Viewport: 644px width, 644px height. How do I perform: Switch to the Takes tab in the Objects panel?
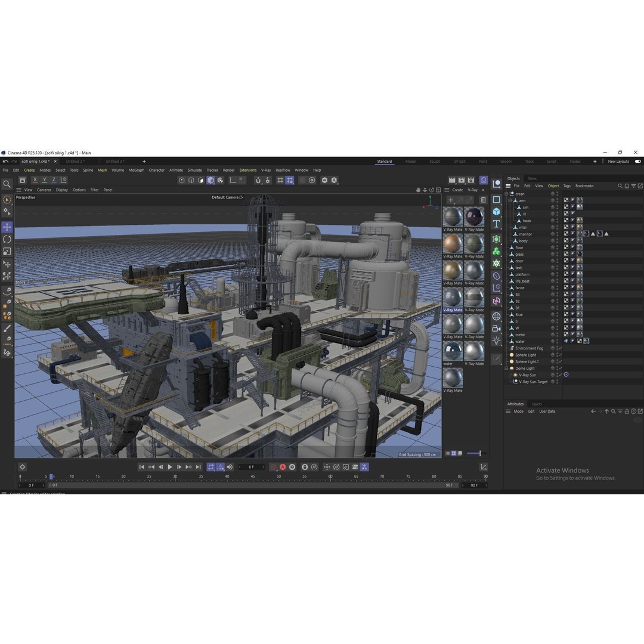click(x=531, y=178)
